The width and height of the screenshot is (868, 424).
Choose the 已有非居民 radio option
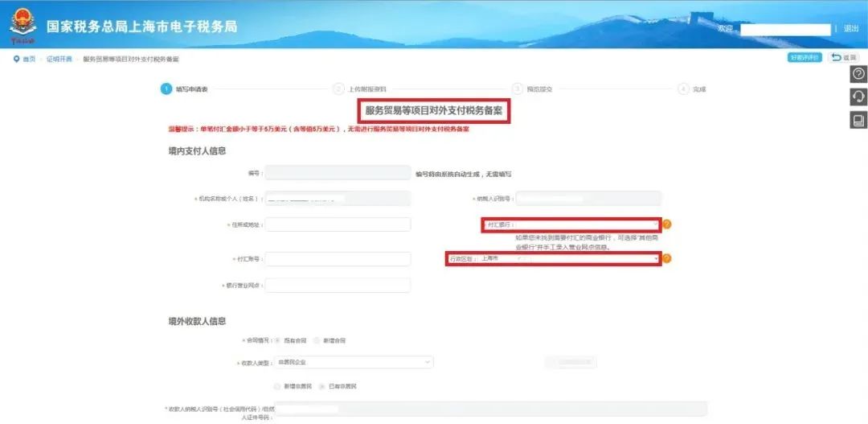coord(322,386)
